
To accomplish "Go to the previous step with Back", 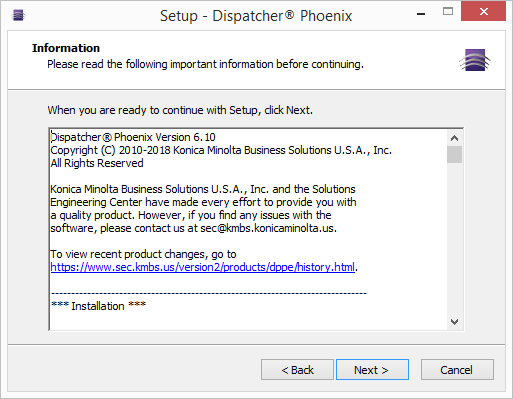I will (297, 370).
